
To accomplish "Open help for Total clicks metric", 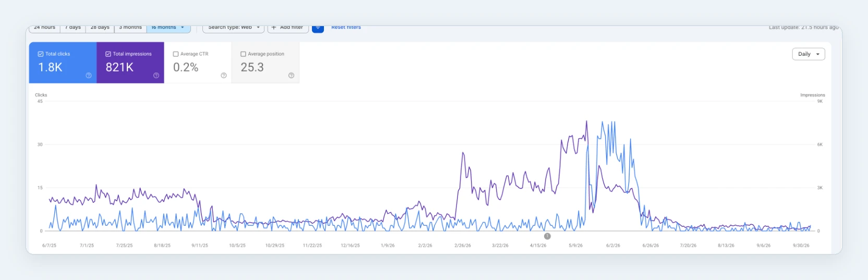I will click(x=89, y=76).
